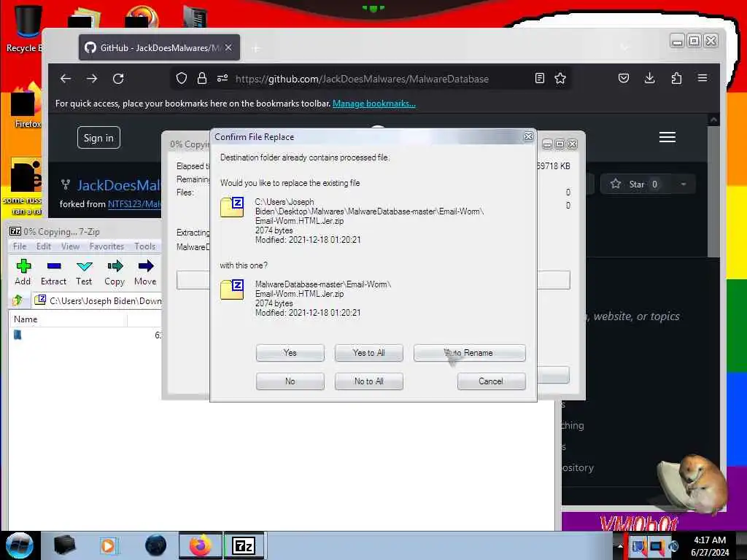Open media player taskbar icon
747x560 pixels.
click(x=108, y=545)
